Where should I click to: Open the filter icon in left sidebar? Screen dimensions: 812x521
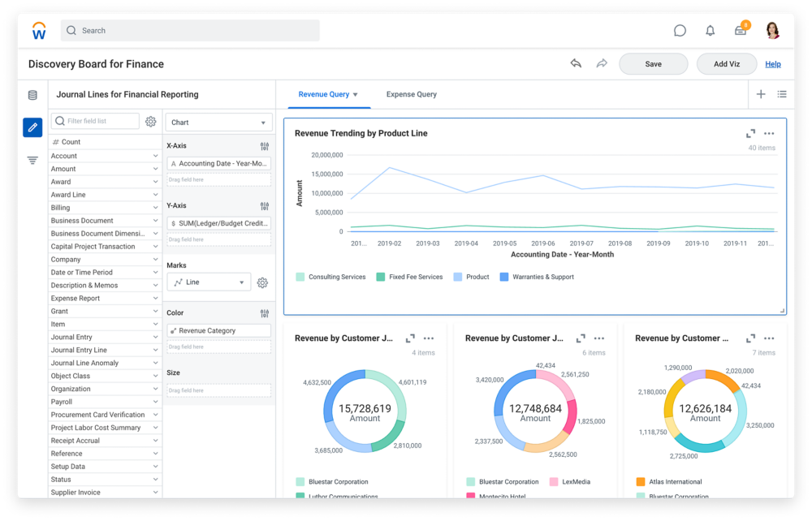coord(32,161)
